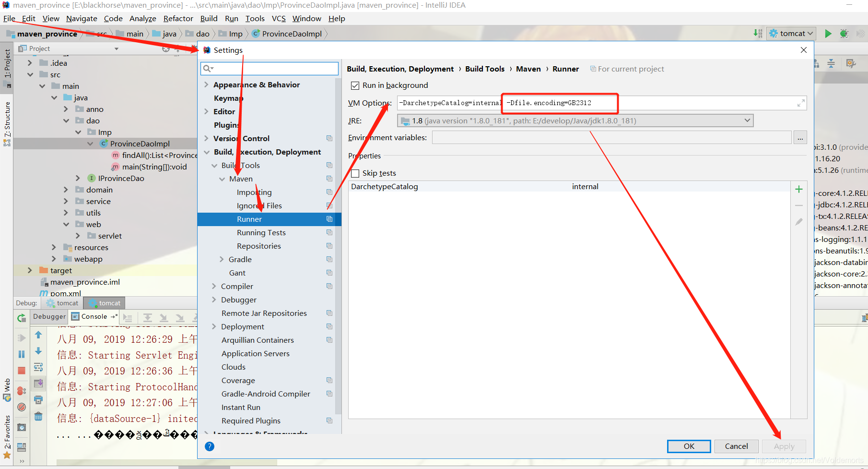Enable Skip tests checkbox
Image resolution: width=868 pixels, height=469 pixels.
[355, 173]
